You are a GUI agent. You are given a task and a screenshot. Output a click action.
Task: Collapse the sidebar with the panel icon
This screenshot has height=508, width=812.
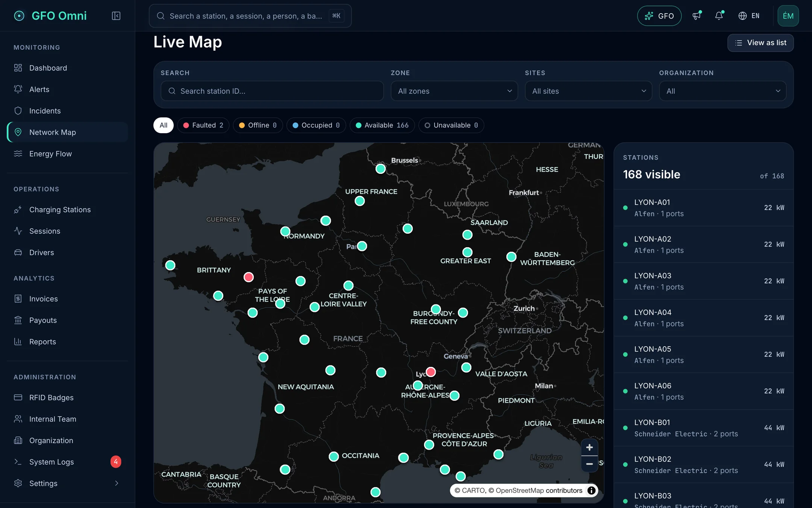pos(116,16)
